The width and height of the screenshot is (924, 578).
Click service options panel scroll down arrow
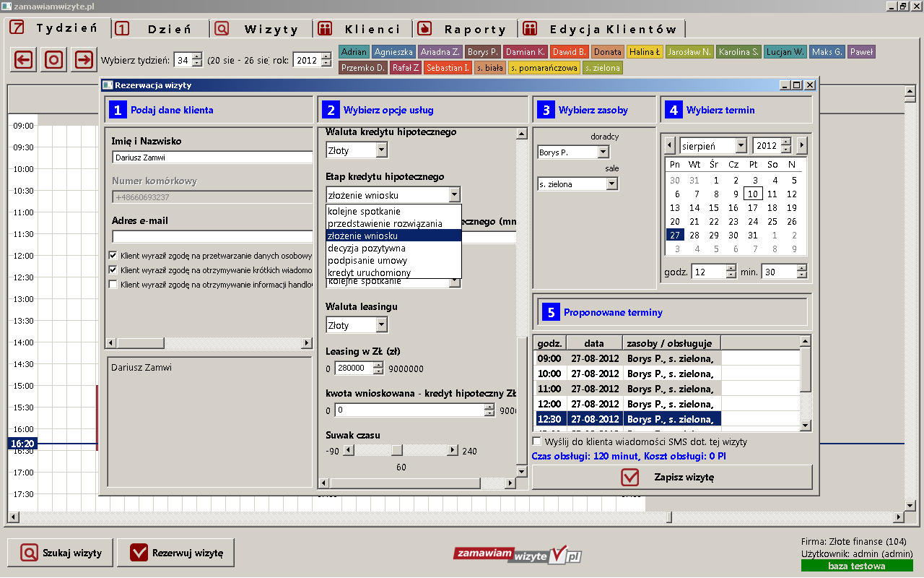click(x=522, y=471)
